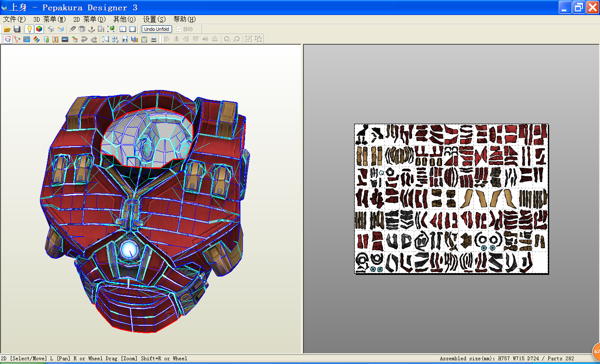Viewport: 600px width, 364px height.
Task: Click the gray undo curved arrow
Action: click(84, 39)
